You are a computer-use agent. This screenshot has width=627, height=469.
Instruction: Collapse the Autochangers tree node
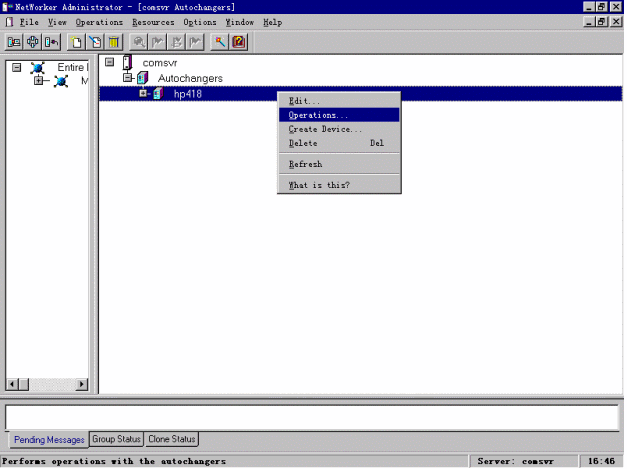127,78
